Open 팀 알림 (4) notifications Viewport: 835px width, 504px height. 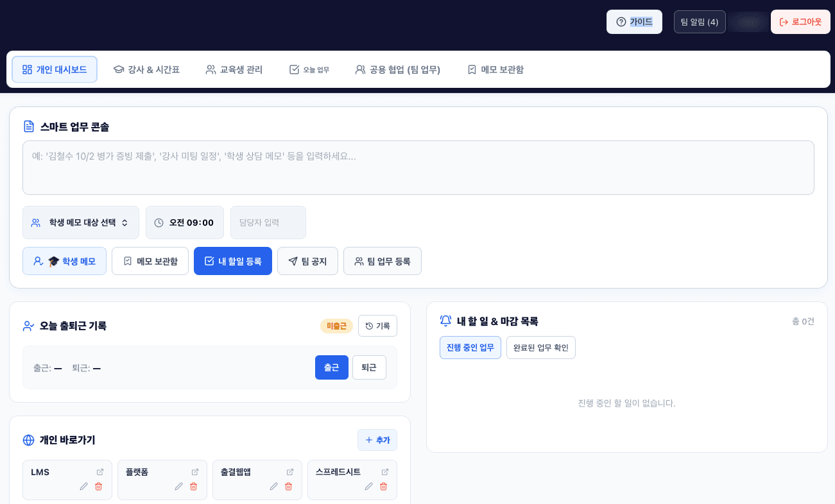click(700, 22)
